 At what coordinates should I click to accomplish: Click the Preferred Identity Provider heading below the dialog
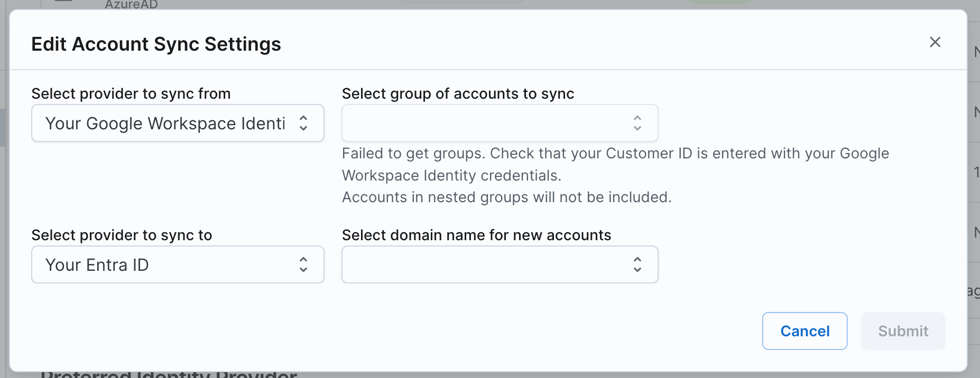tap(169, 374)
